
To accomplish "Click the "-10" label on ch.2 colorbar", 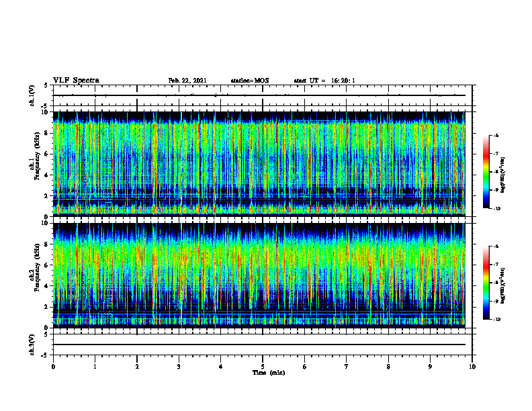I will (x=496, y=320).
